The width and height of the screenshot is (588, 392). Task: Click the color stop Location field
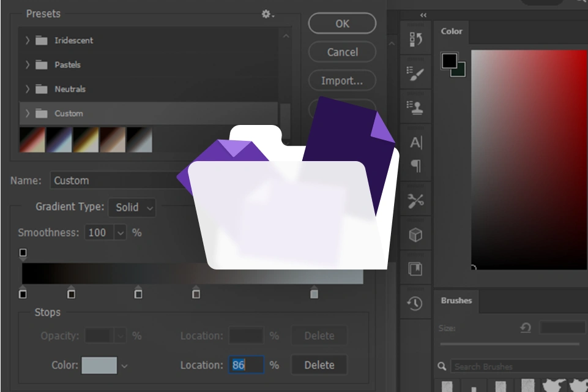coord(246,365)
